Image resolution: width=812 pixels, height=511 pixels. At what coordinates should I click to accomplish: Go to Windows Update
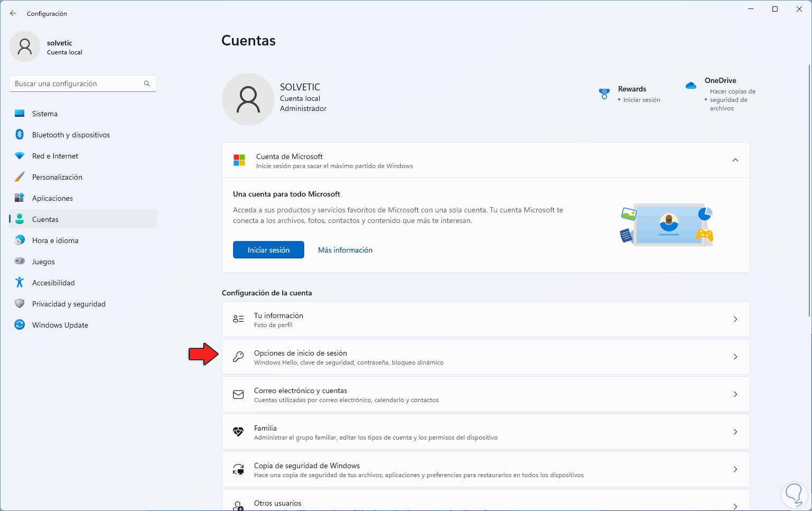tap(83, 325)
